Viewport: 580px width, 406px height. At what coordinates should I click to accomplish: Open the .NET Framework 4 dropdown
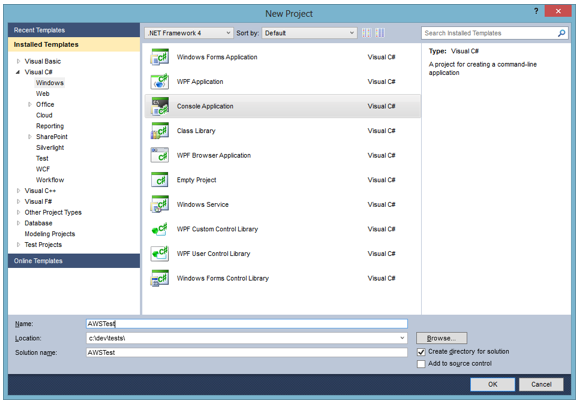[x=189, y=33]
